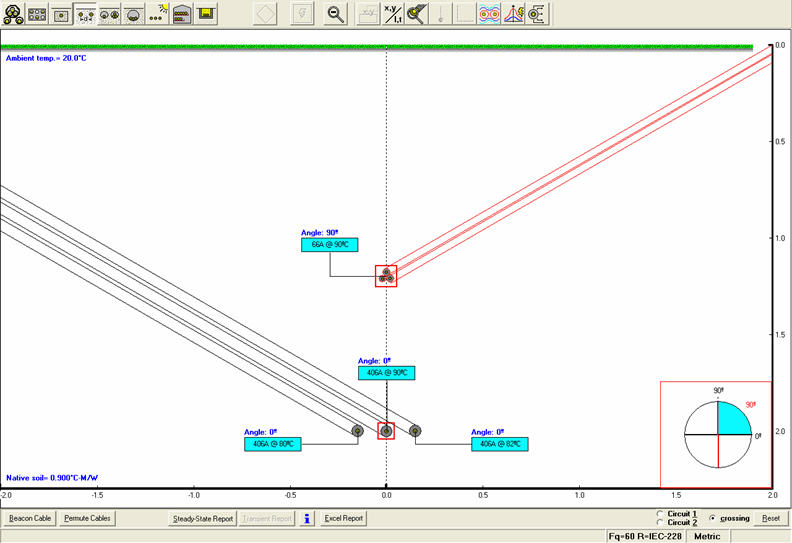Open the Steady-State Report
Image resolution: width=792 pixels, height=543 pixels.
point(203,519)
